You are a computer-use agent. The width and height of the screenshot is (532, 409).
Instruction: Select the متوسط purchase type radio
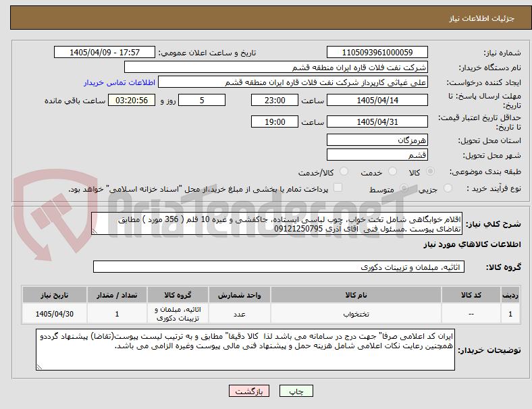point(404,188)
